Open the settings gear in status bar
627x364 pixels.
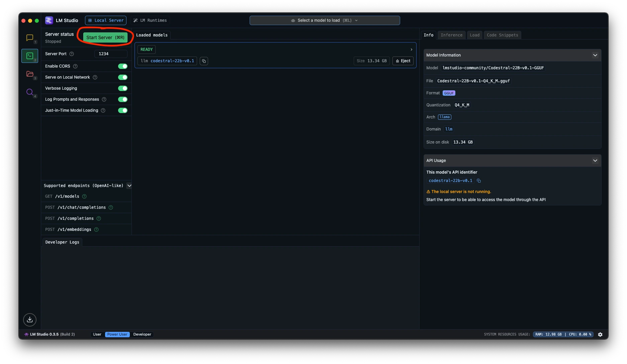[600, 334]
